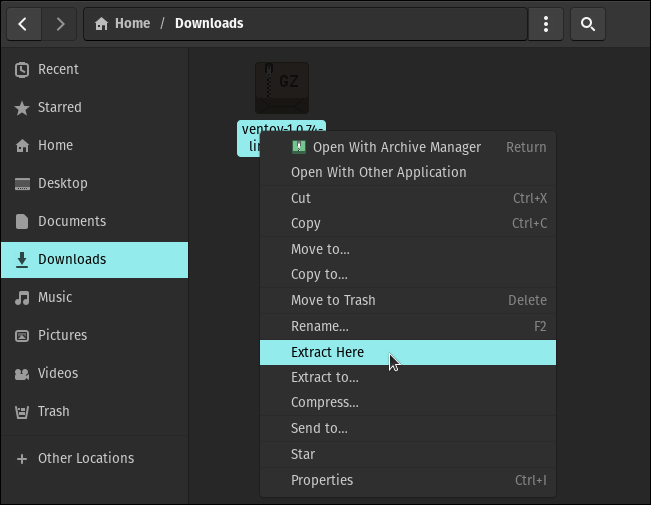651x505 pixels.
Task: Select Move to Trash menu entry
Action: click(332, 300)
